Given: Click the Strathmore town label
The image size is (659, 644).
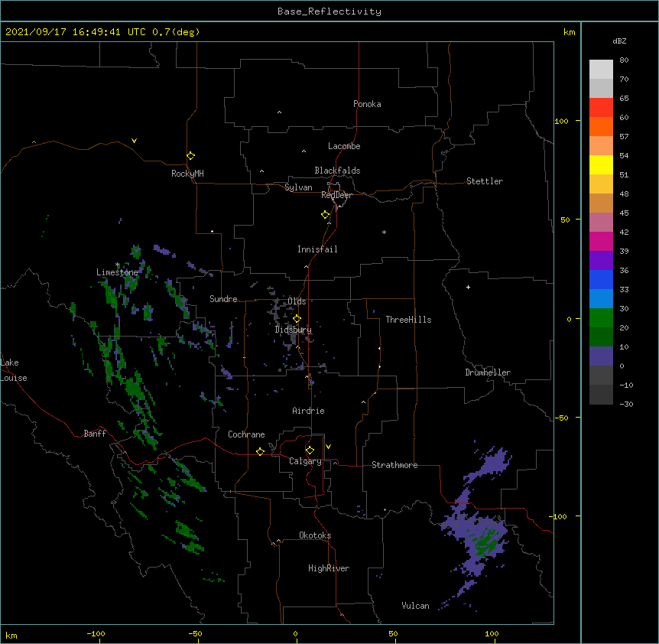Looking at the screenshot, I should 394,465.
